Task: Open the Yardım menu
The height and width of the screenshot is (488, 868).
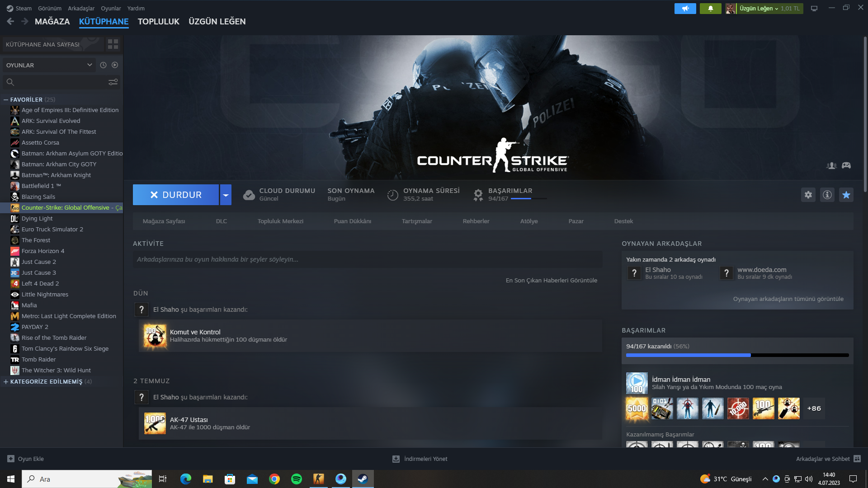Action: [136, 8]
